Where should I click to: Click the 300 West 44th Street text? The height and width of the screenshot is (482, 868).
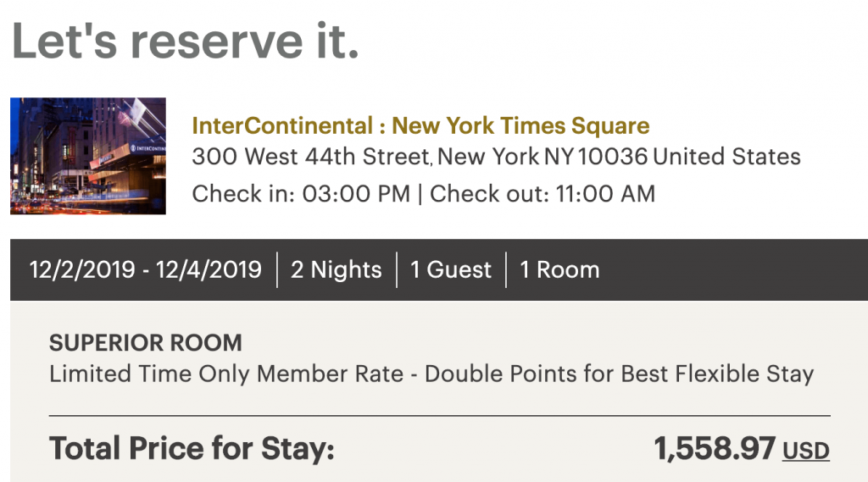[312, 157]
